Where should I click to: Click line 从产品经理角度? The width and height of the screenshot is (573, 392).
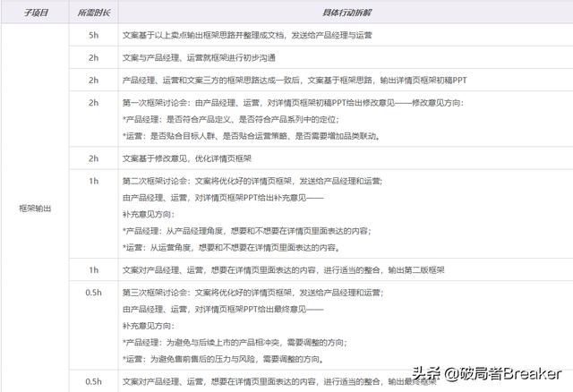[247, 231]
